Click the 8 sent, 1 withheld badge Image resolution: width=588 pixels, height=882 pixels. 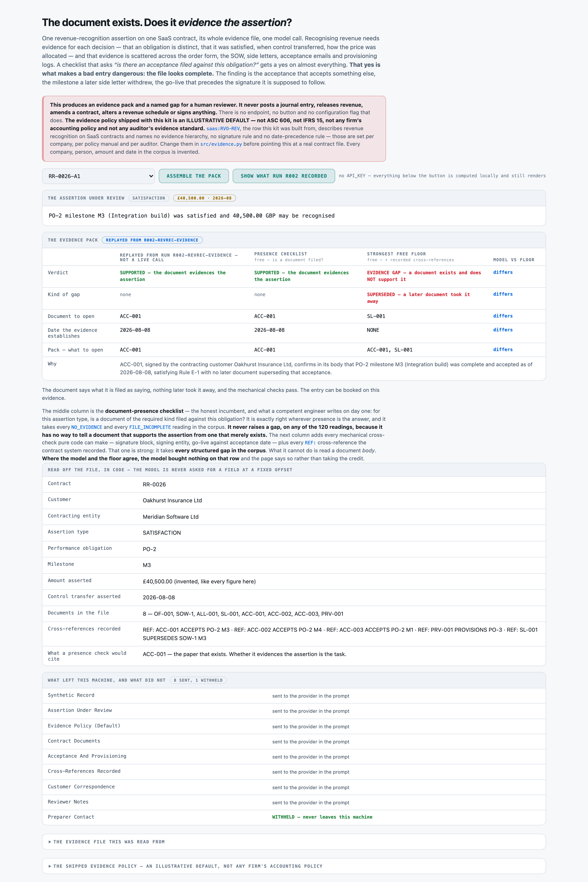point(198,680)
